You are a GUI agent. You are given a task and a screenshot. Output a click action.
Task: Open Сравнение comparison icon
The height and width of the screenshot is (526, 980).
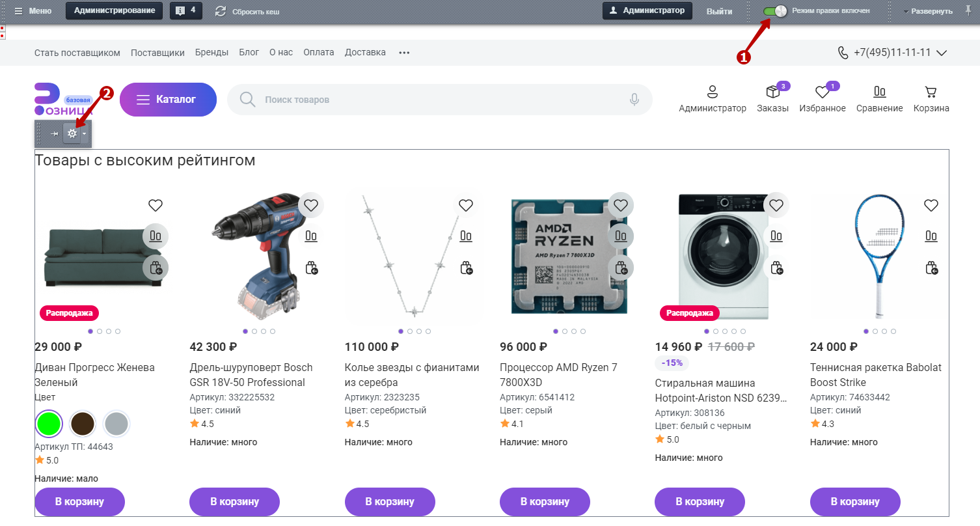tap(880, 100)
